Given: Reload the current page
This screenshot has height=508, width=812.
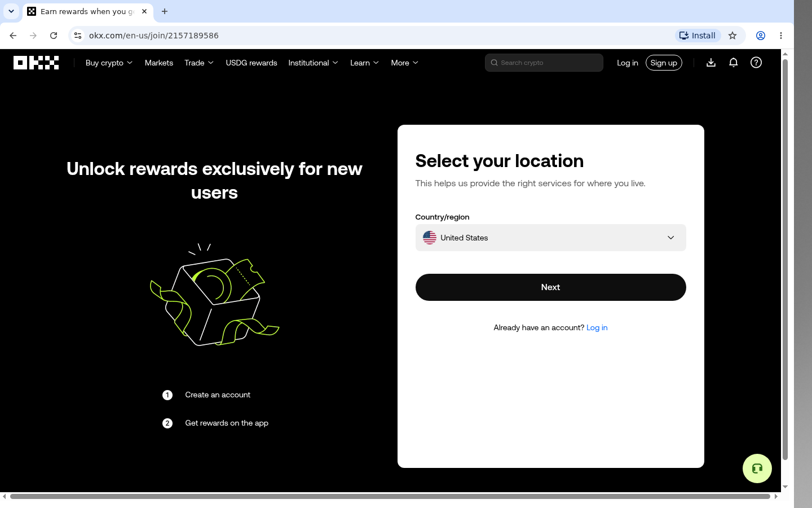Looking at the screenshot, I should (x=54, y=36).
